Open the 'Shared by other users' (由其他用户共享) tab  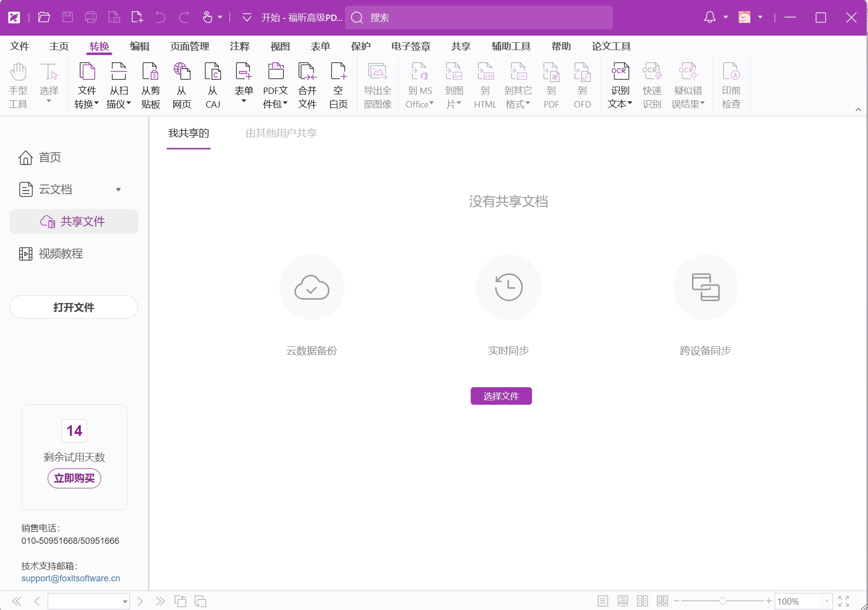point(281,133)
